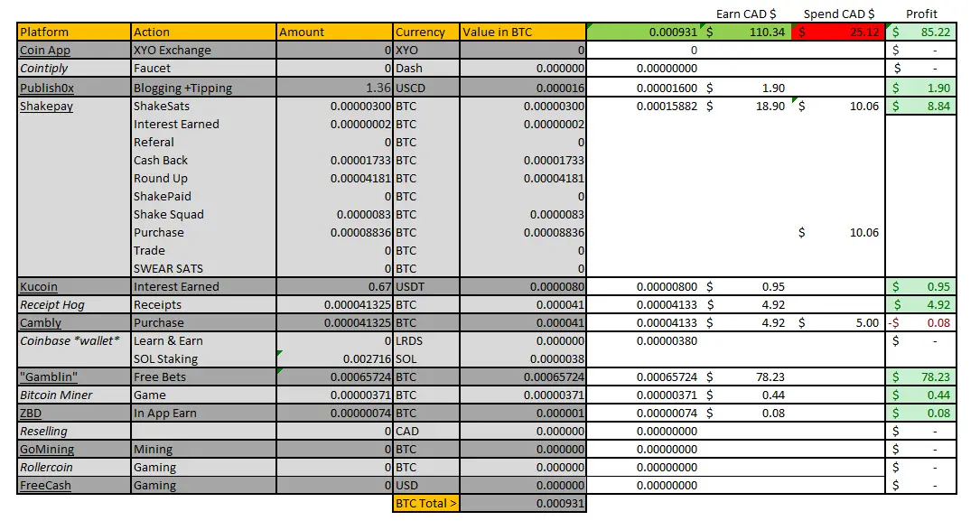Select the "Cash Back" cell
The image size is (980, 530).
pos(203,161)
